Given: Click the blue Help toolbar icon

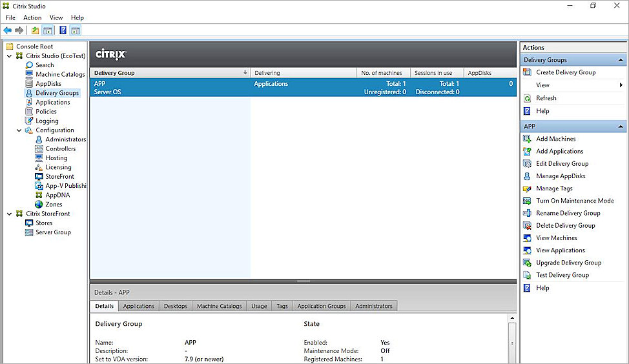Looking at the screenshot, I should 63,30.
